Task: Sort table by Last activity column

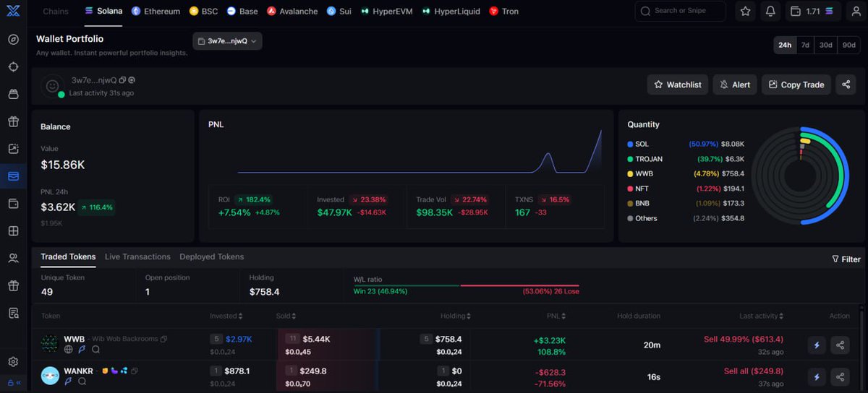Action: coord(761,316)
